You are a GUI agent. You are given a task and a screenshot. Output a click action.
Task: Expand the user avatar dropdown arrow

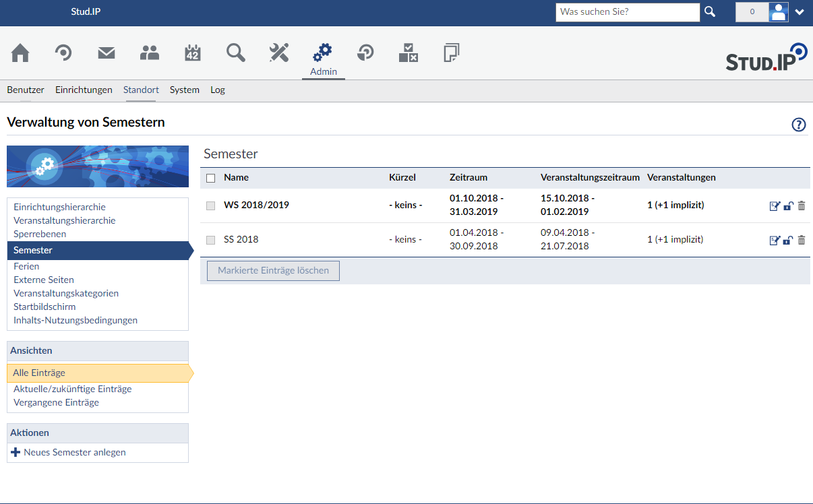click(800, 12)
